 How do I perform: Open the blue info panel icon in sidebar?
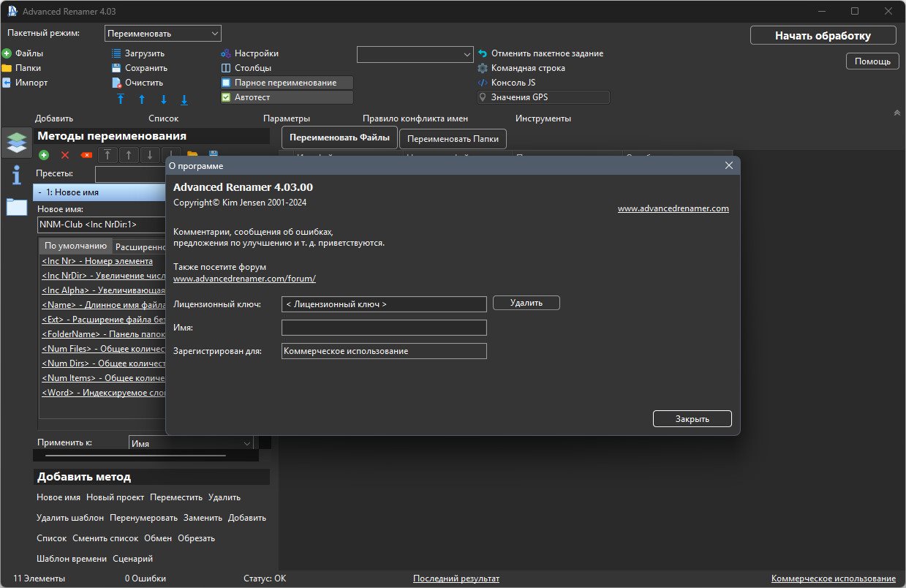[16, 175]
